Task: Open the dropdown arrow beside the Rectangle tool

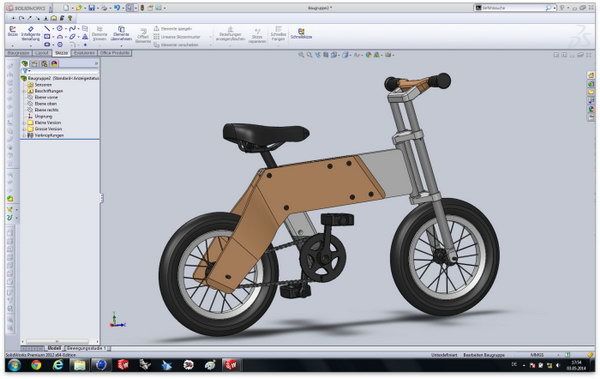Action: pyautogui.click(x=53, y=37)
